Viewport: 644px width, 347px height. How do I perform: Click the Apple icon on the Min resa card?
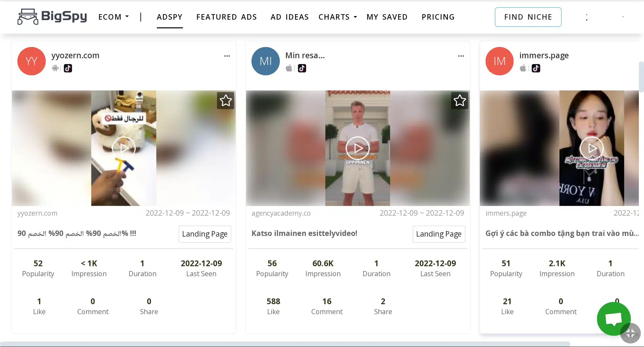pyautogui.click(x=289, y=68)
